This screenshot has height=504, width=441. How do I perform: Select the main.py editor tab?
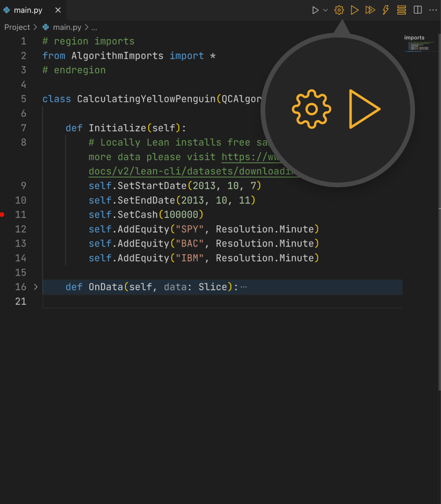[x=28, y=10]
